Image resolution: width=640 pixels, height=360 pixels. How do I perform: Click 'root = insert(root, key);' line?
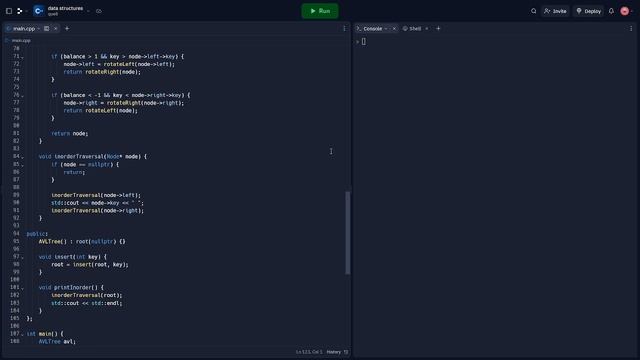(x=90, y=264)
